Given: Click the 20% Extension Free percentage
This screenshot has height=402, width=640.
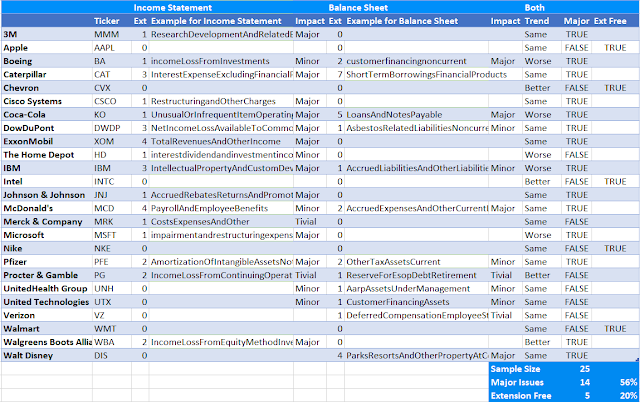Looking at the screenshot, I should (628, 396).
